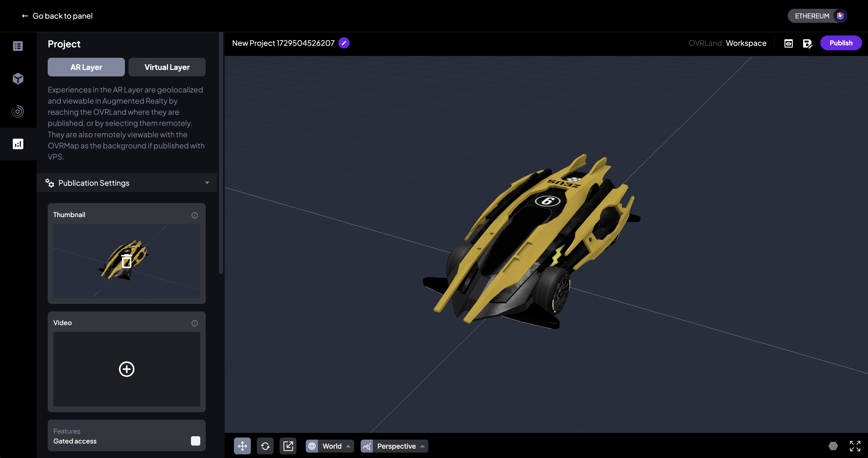Select the move translate gizmo tool
Screen dimensions: 868x458
point(242,446)
